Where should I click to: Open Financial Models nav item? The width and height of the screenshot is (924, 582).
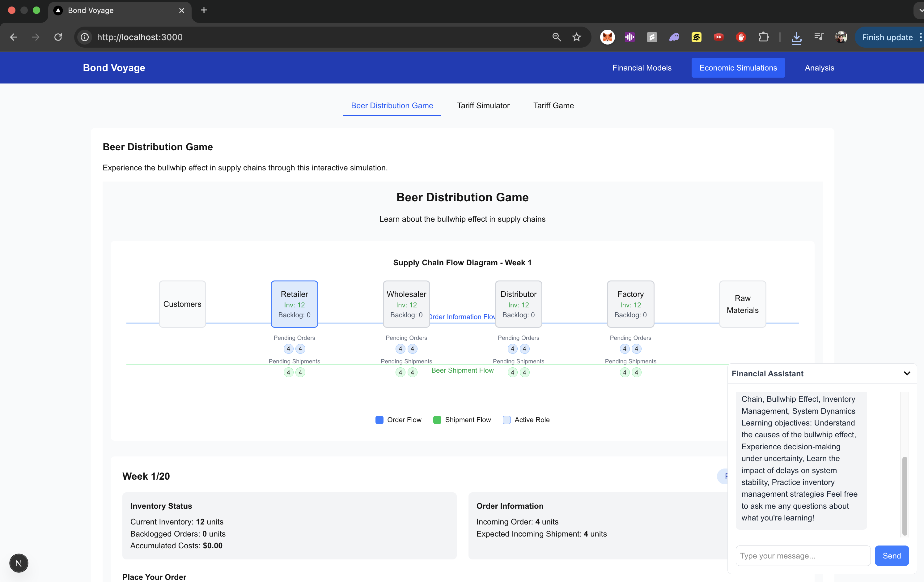pyautogui.click(x=642, y=68)
